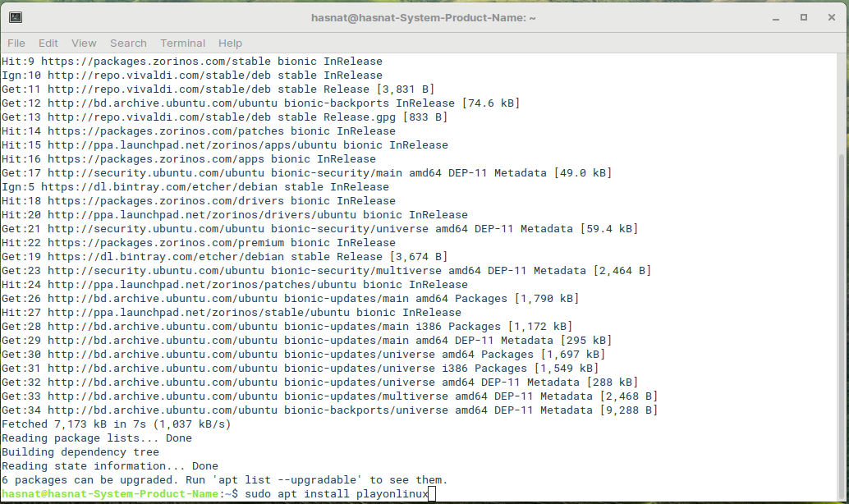Open the View menu
Viewport: 849px width, 504px height.
click(x=84, y=44)
